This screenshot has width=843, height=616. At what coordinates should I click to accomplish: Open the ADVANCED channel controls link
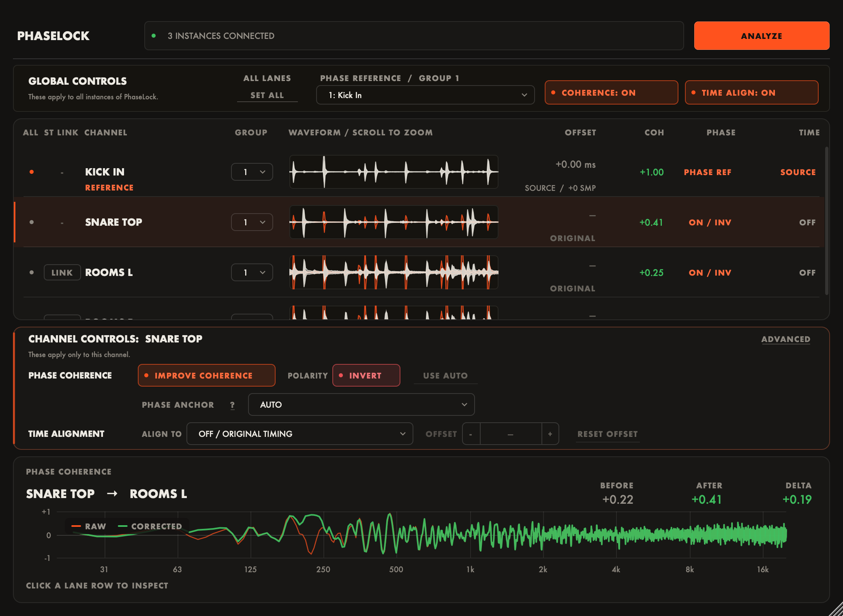785,339
